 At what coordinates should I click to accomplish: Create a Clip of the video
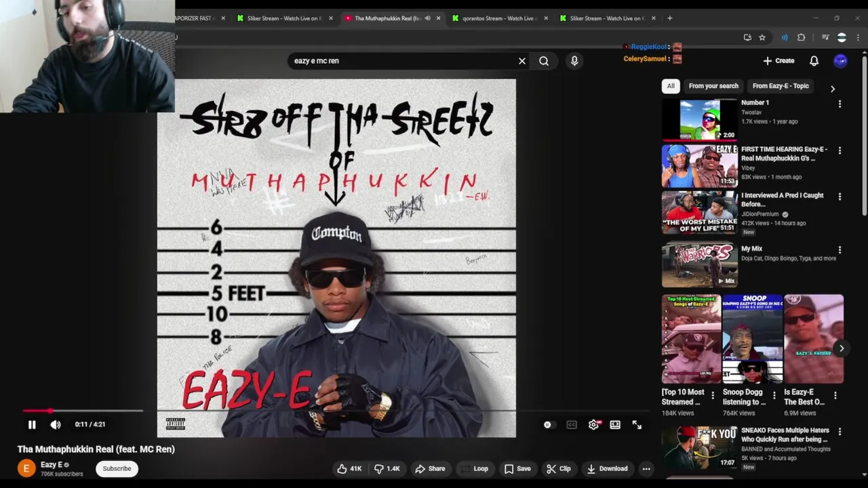[559, 468]
